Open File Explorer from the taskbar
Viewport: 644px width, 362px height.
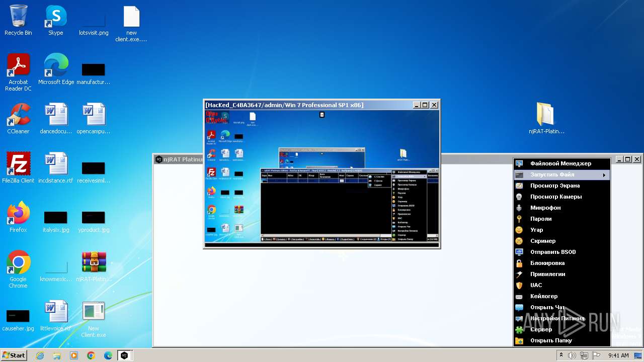(x=57, y=355)
